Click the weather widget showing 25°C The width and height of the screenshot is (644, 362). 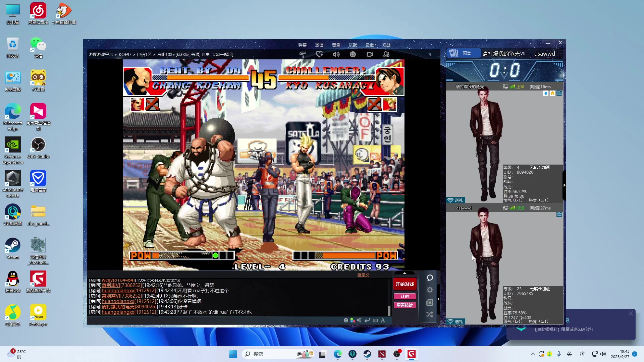16,354
